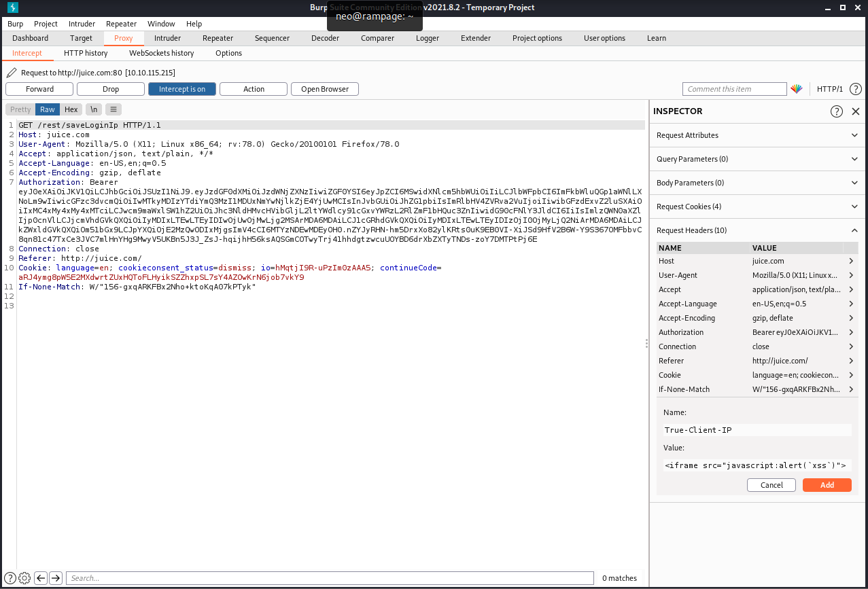The height and width of the screenshot is (589, 868).
Task: Expand the Accept-Language header row chevron
Action: pos(851,304)
